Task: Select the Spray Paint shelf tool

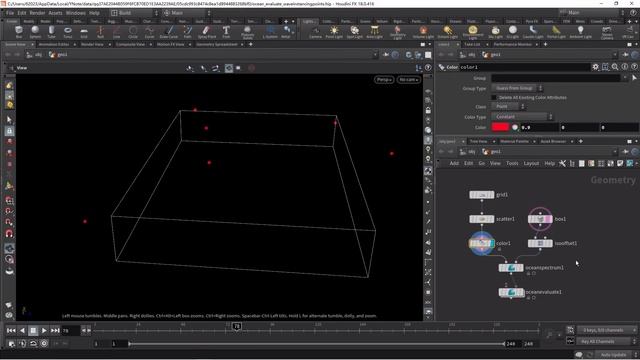Action: click(207, 31)
